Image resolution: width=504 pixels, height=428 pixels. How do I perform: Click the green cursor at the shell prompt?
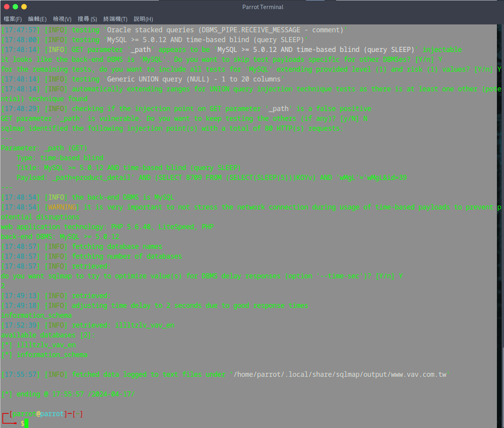coord(26,424)
